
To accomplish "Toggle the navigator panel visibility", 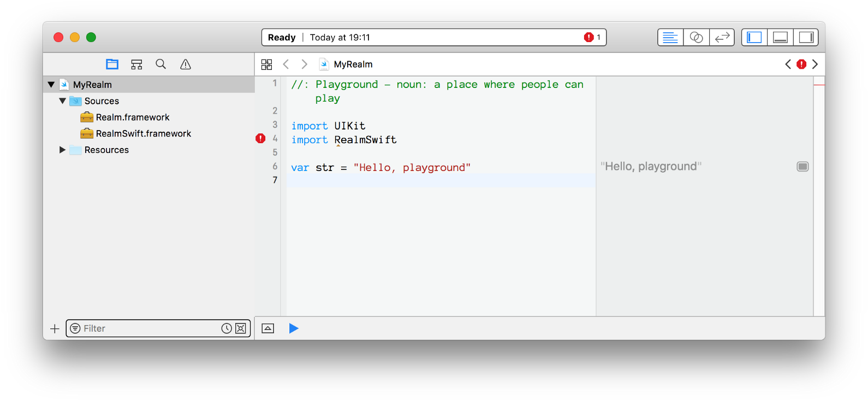I will point(754,37).
